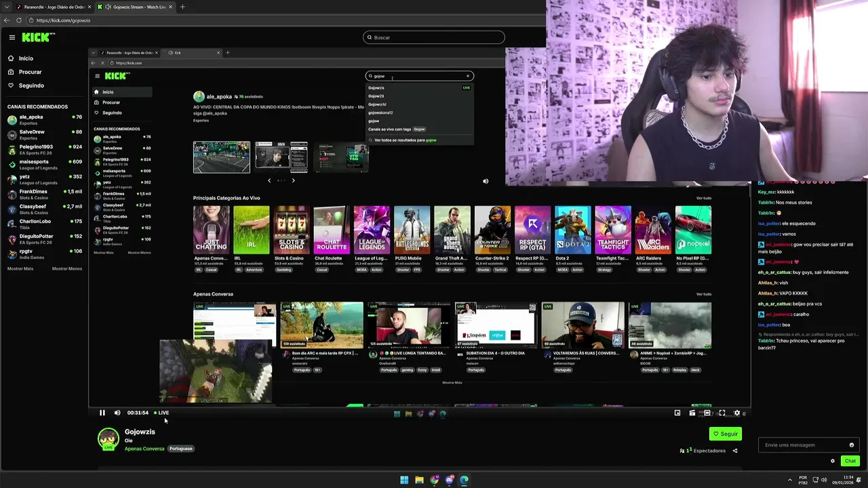Click the FrankDimes channel avatar
The image size is (868, 488).
tap(12, 194)
